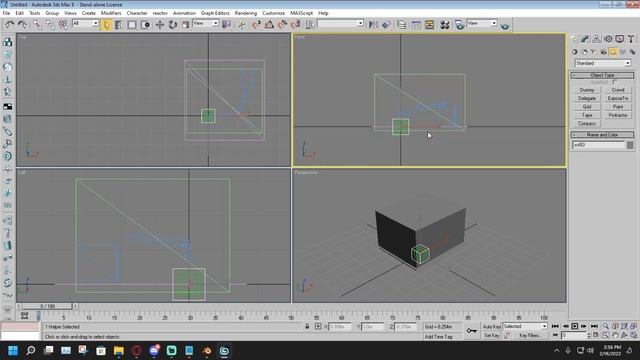Click the Compass helper button
The height and width of the screenshot is (360, 640).
(x=587, y=124)
